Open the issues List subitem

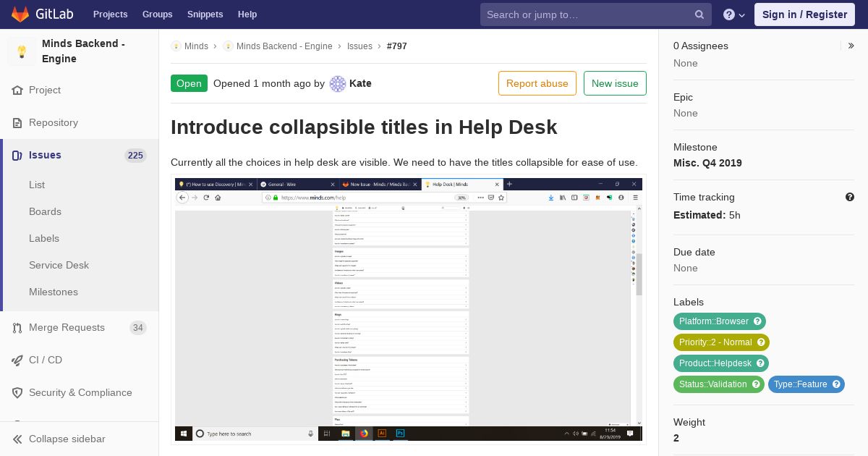click(x=37, y=185)
